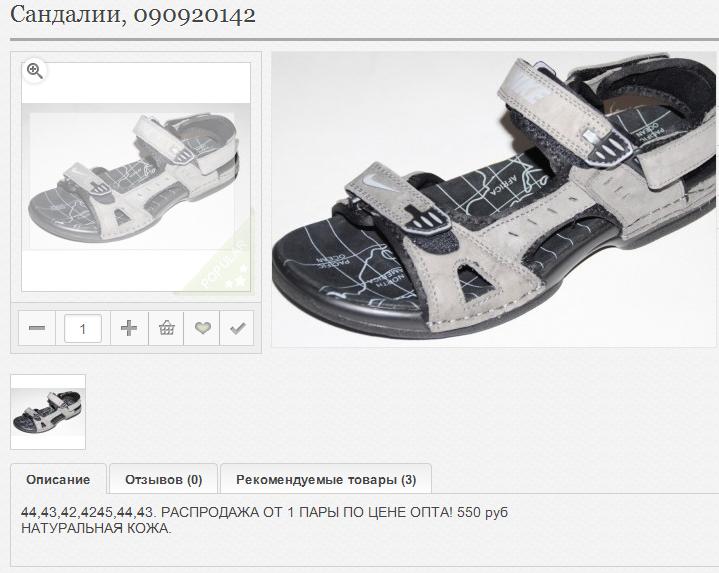Click the checkmark compare icon

coord(237,328)
